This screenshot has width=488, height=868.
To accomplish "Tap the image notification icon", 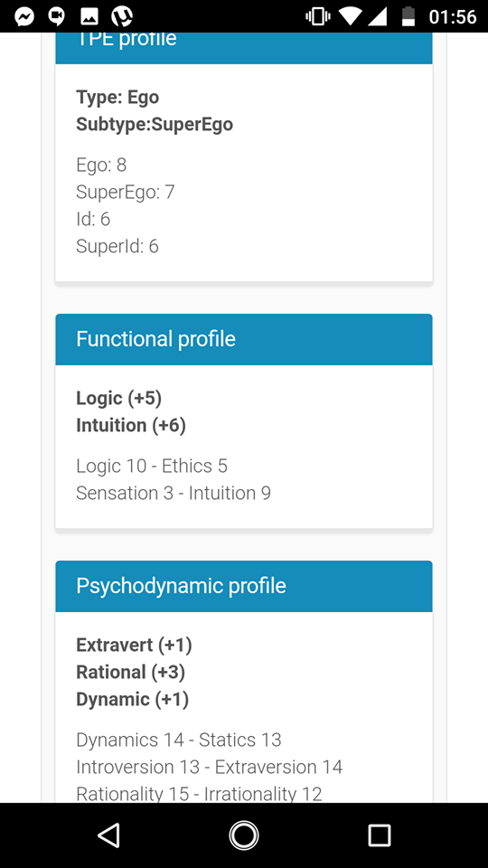I will pos(89,16).
